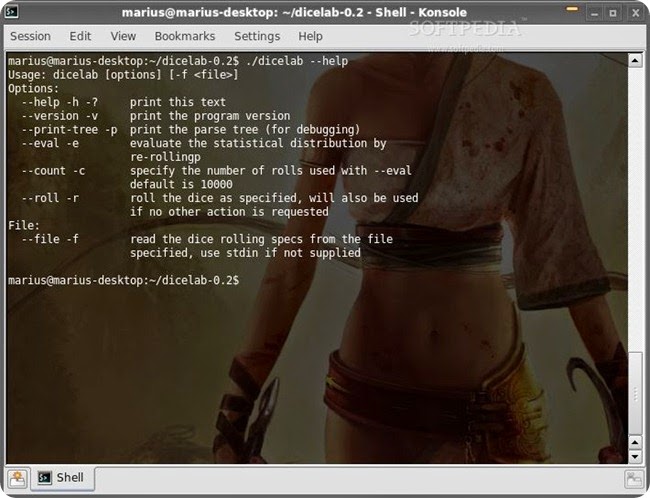Click the 'File:' heading text
This screenshot has height=498, width=650.
[x=24, y=225]
